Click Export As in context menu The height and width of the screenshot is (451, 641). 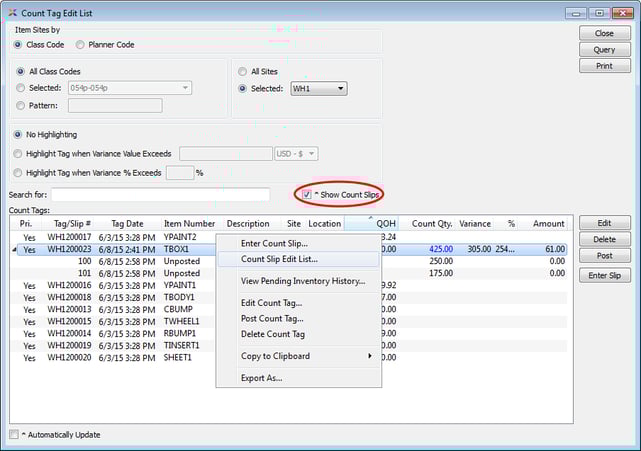click(261, 378)
